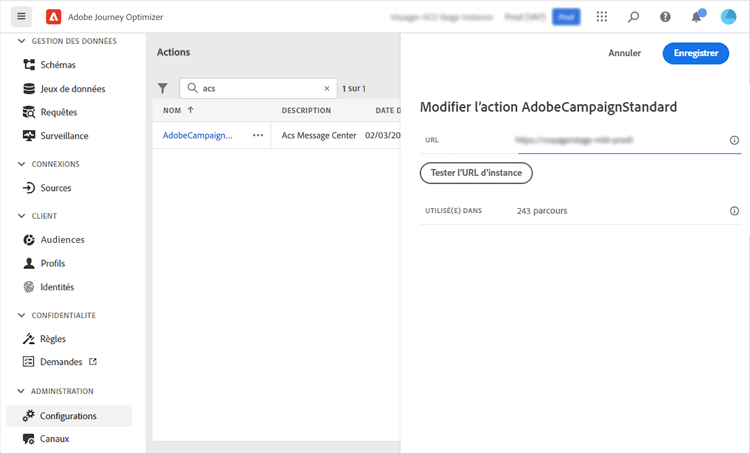Click the blue Prod sandbox badge
Viewport: 750px width, 453px height.
point(566,17)
